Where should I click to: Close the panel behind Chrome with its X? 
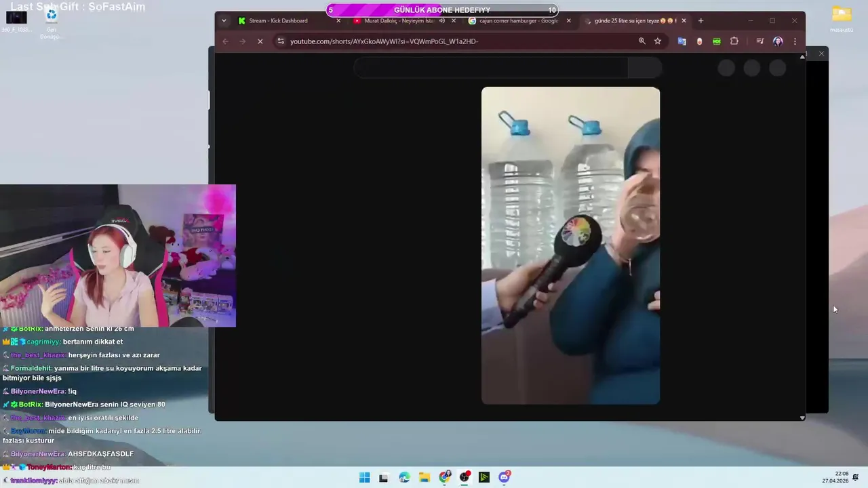821,53
